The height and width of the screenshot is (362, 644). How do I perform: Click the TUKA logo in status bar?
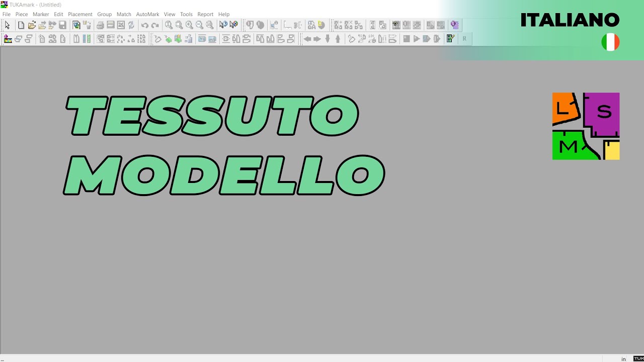pos(638,359)
